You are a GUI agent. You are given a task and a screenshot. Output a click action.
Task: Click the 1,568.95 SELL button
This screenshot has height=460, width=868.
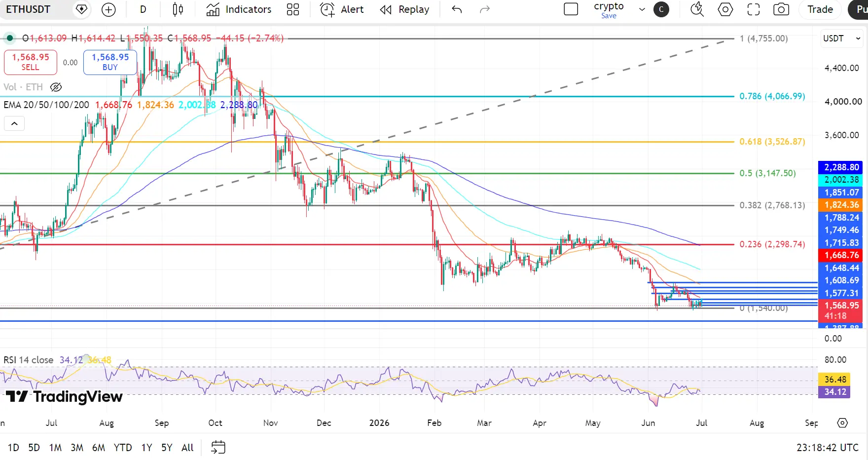click(x=31, y=62)
